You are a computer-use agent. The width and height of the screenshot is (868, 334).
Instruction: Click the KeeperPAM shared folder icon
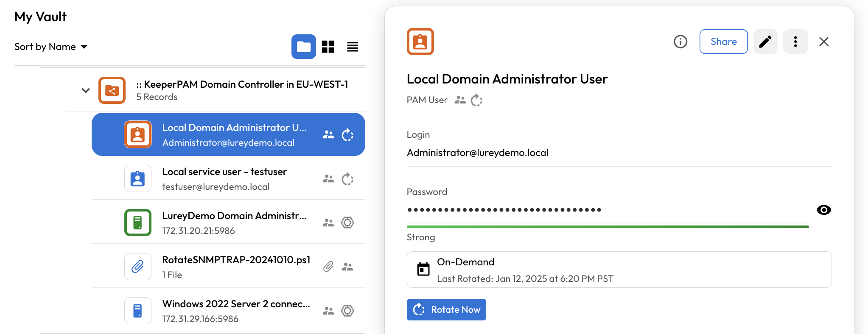point(112,90)
